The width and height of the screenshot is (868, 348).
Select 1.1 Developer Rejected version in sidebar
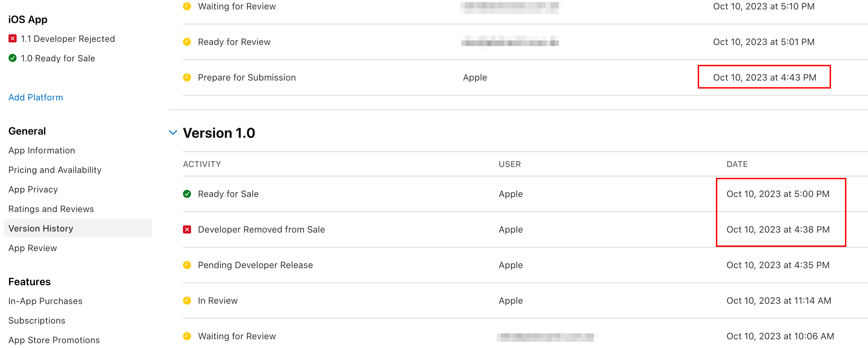(62, 39)
